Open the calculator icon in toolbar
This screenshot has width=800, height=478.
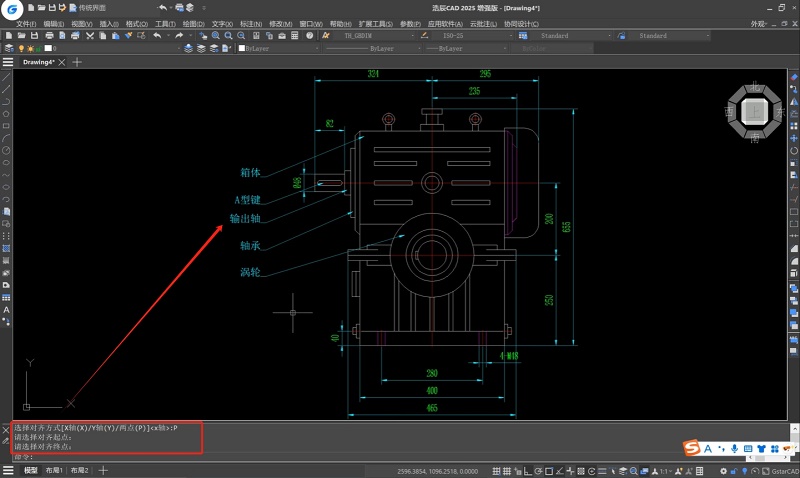click(x=294, y=36)
